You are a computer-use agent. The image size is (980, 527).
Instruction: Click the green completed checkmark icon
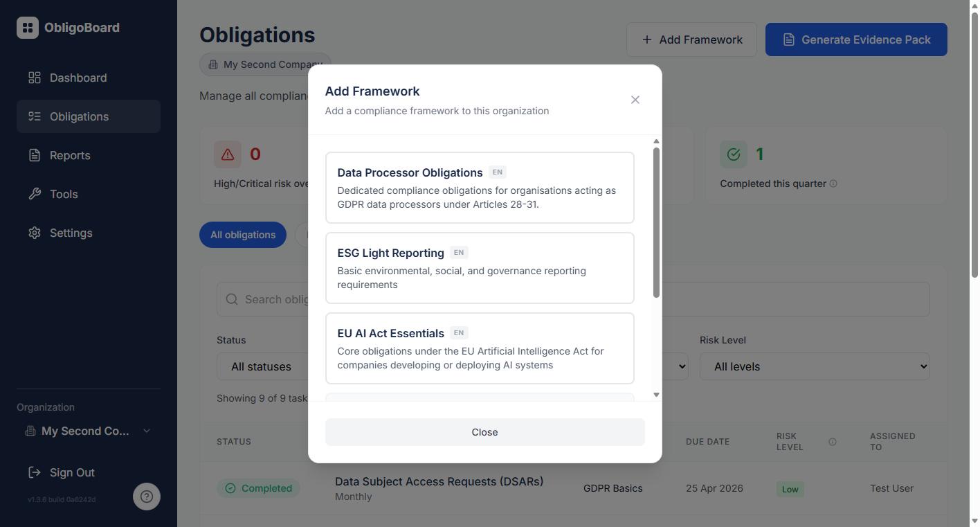pyautogui.click(x=734, y=154)
